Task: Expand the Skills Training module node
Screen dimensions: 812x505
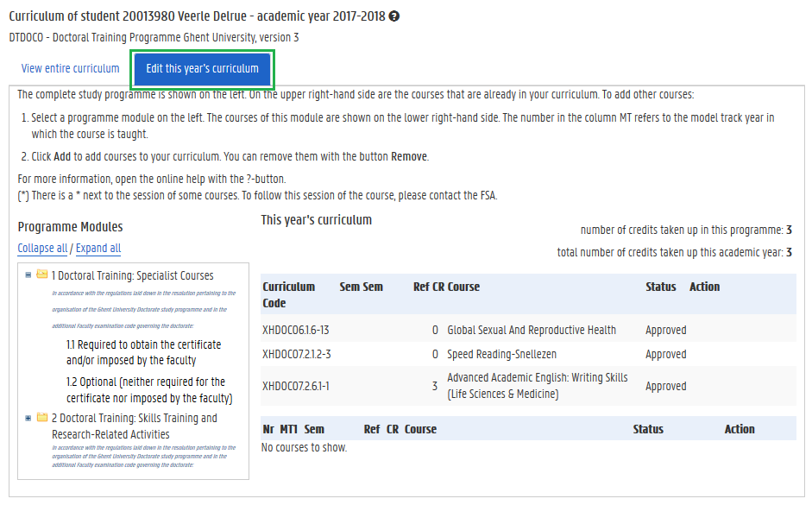Action: point(28,418)
